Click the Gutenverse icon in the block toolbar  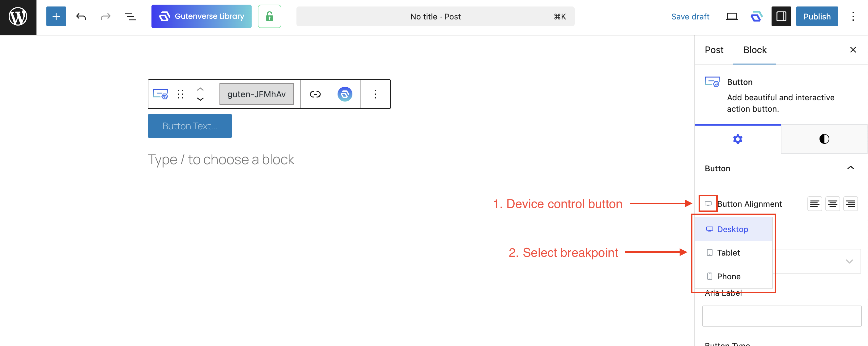pyautogui.click(x=345, y=94)
